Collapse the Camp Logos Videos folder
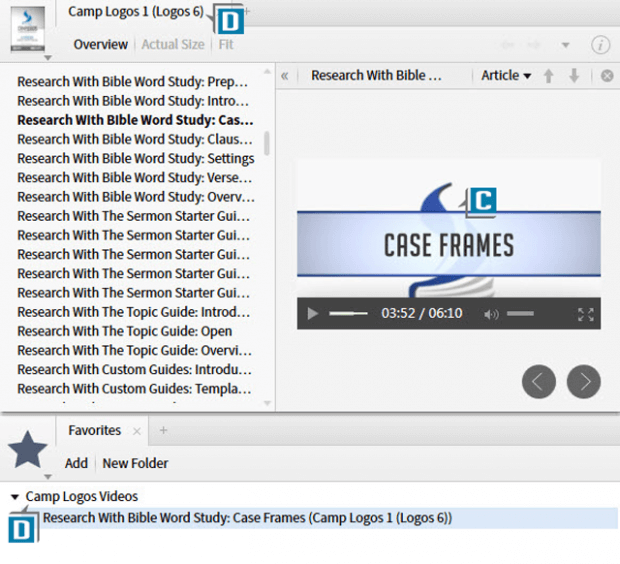The image size is (620, 564). click(15, 497)
